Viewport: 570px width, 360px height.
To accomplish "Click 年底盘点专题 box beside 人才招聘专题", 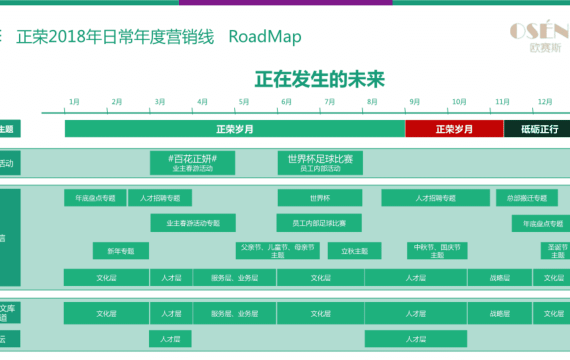I will click(95, 198).
